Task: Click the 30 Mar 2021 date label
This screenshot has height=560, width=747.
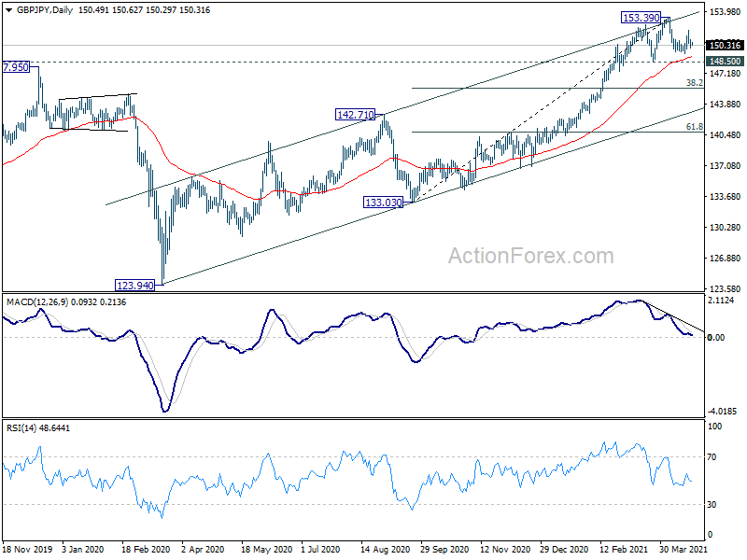Action: click(683, 549)
